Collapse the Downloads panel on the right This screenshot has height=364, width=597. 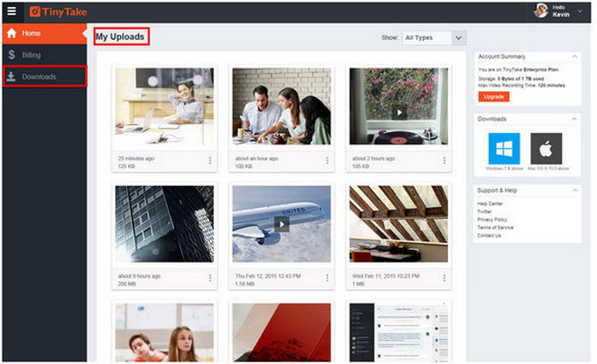[x=576, y=118]
